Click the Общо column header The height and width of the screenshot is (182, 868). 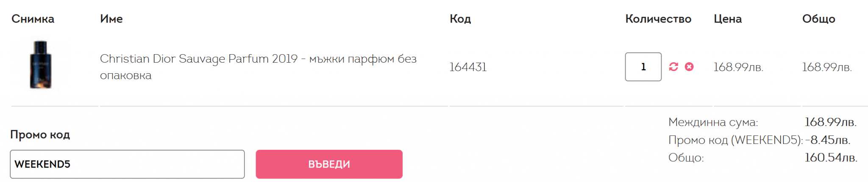tap(818, 19)
